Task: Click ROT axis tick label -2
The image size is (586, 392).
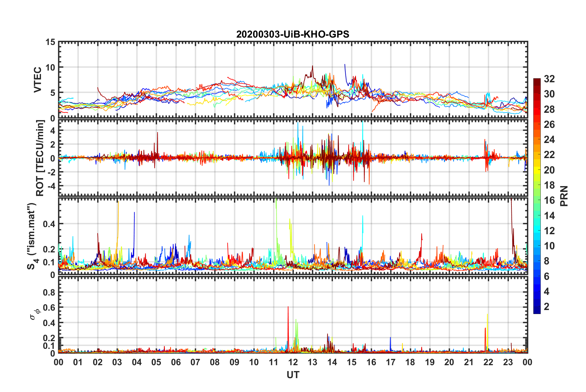Action: 51,172
